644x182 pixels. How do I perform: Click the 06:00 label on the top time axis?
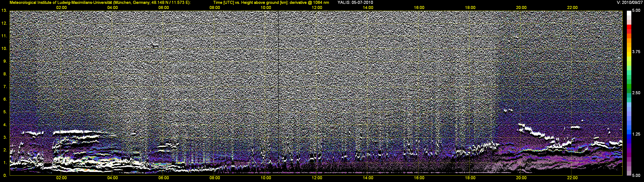click(x=164, y=8)
